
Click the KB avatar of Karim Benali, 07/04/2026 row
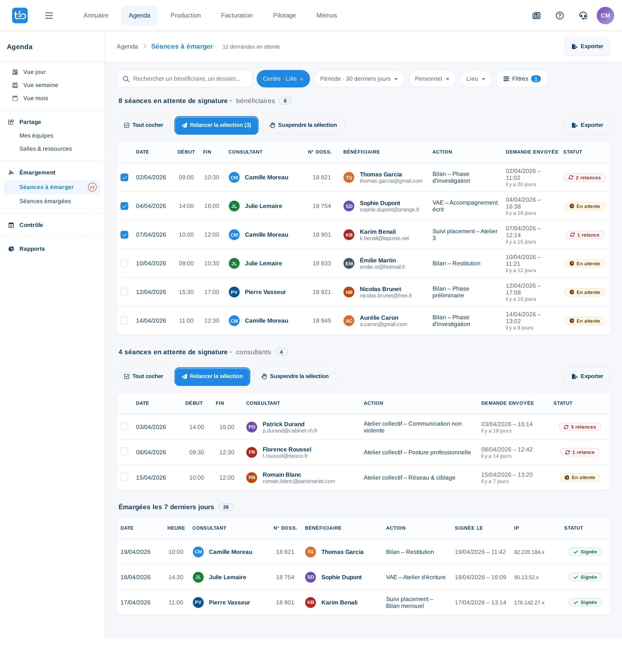[x=349, y=234]
